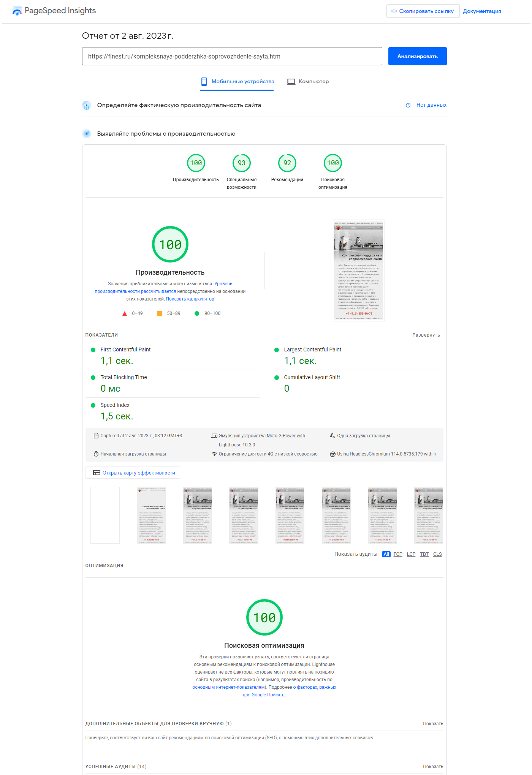The image size is (532, 775).
Task: Open the Эмуляция устройства Moto G Power link
Action: point(262,440)
